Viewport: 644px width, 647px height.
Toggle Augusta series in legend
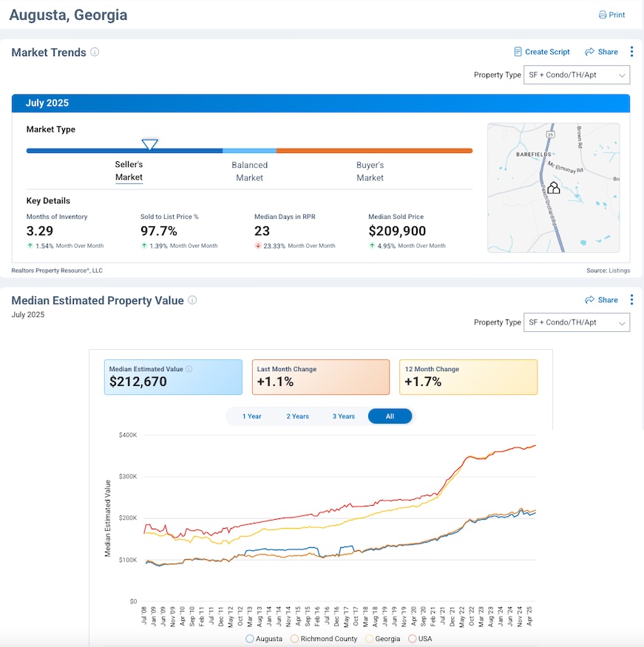coord(264,639)
